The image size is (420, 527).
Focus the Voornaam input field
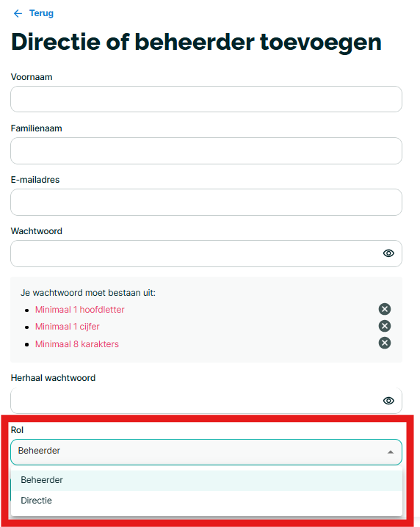click(206, 99)
